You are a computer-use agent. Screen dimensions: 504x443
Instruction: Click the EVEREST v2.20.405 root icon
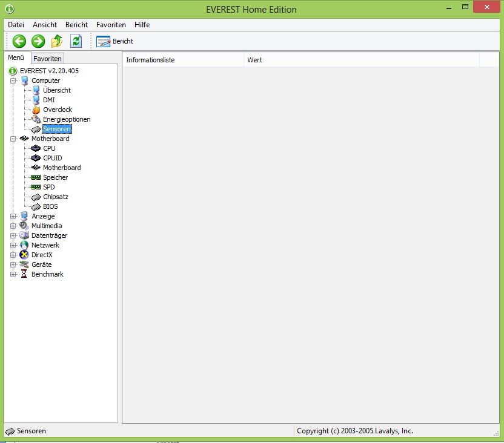[x=13, y=71]
